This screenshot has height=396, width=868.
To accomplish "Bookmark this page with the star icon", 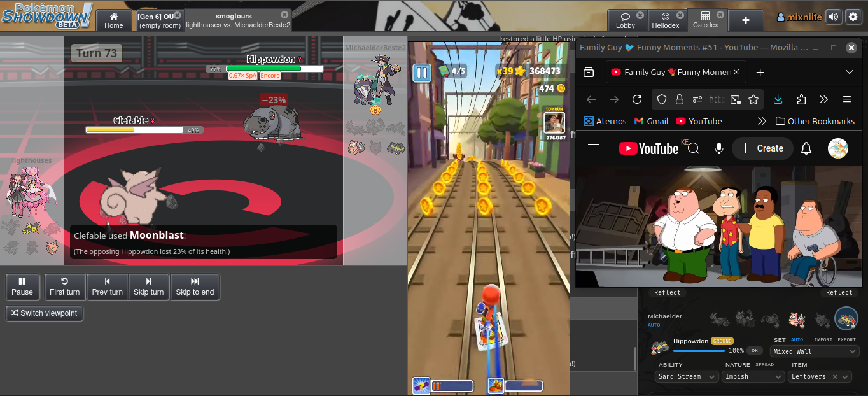I will click(x=753, y=99).
